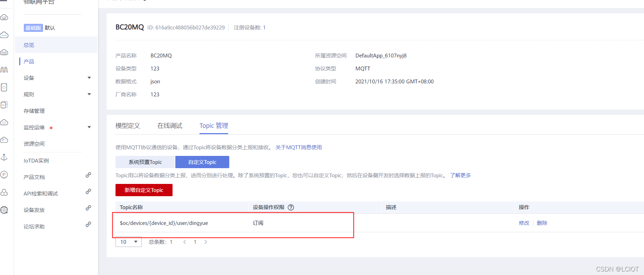Click the 订阅 permission cell
Viewport: 644px width, 275px height.
coord(258,223)
